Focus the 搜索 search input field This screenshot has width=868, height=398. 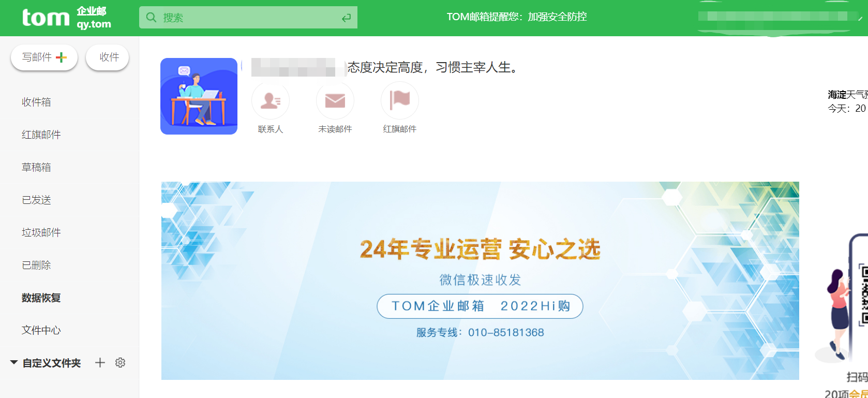coord(248,18)
